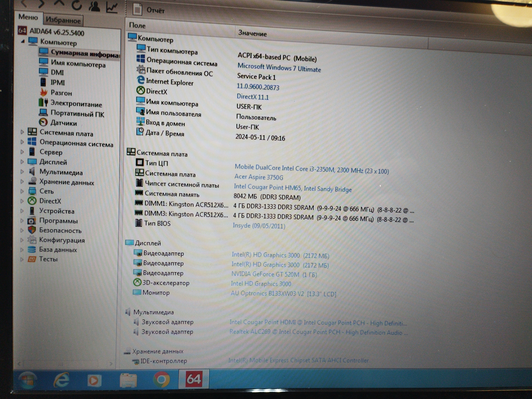
Task: Launch Internet Explorer from the taskbar
Action: coord(62,380)
